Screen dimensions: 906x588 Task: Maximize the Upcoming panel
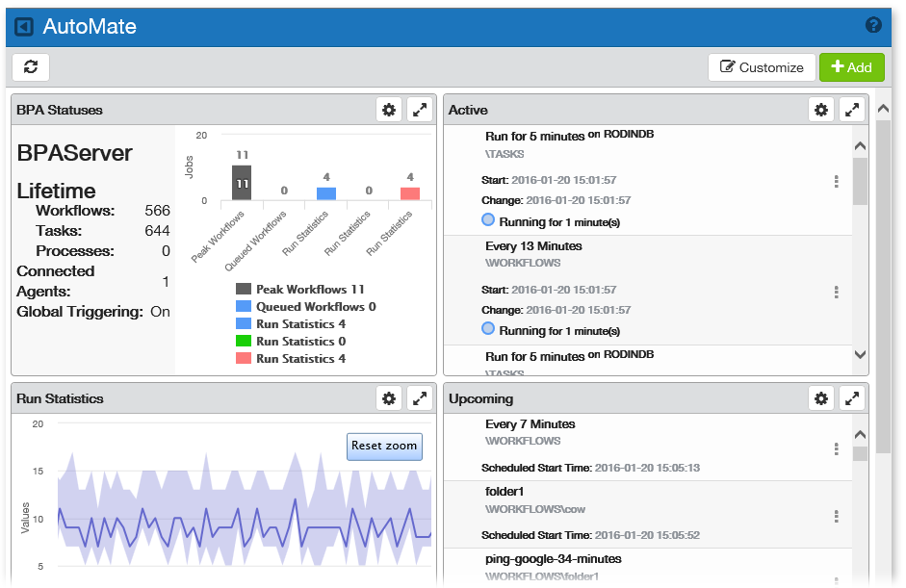point(852,397)
